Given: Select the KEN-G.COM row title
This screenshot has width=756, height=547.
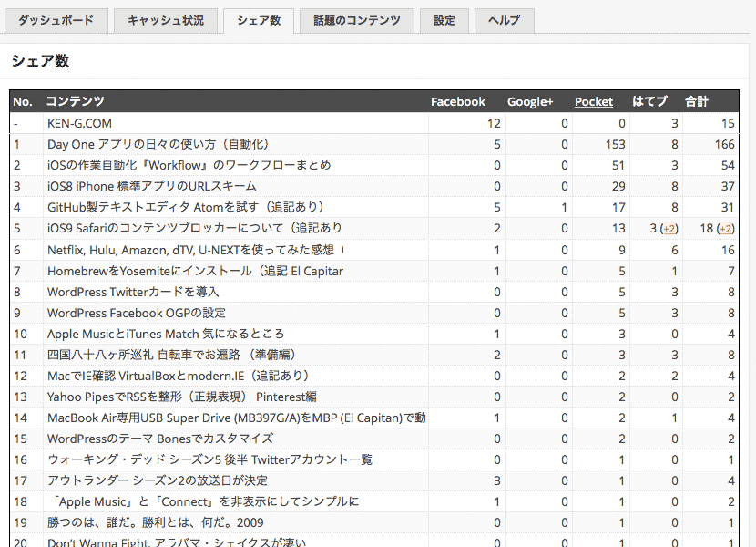Looking at the screenshot, I should (x=79, y=124).
